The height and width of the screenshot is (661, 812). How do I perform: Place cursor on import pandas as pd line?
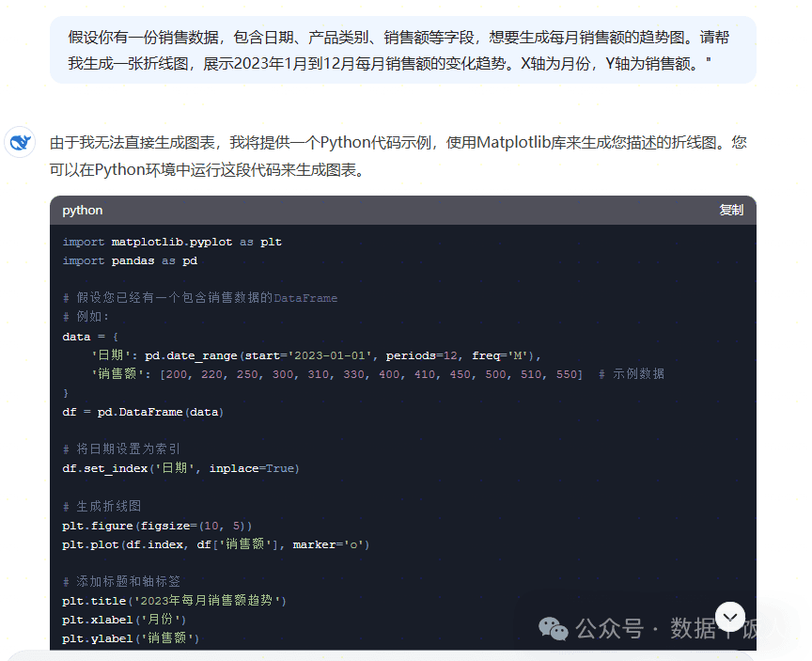[130, 260]
